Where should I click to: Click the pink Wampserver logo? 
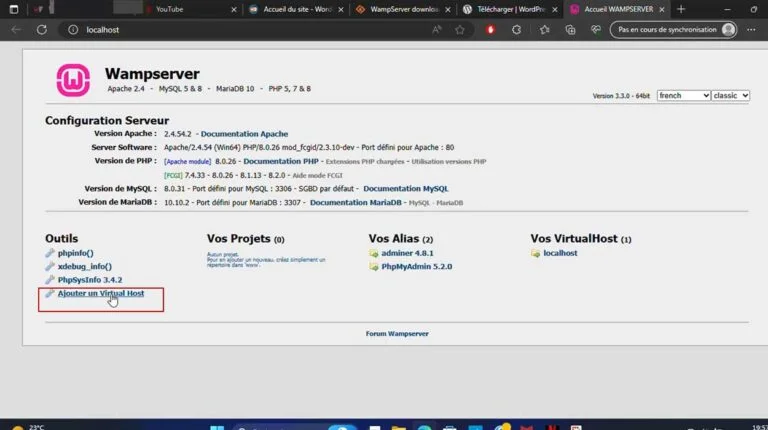[x=73, y=80]
